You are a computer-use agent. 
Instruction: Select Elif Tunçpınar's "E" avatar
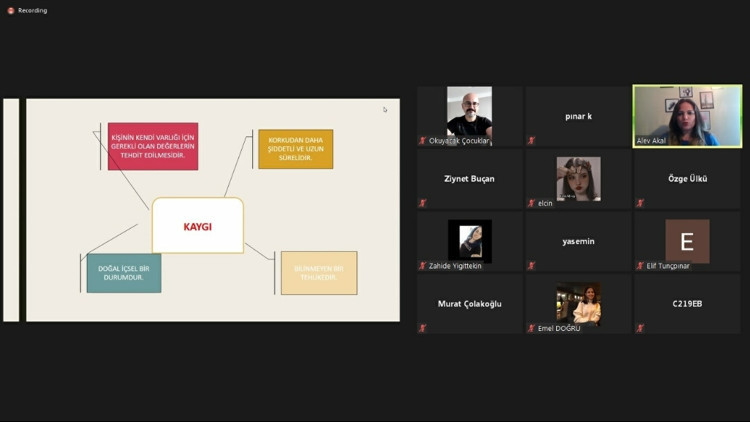click(687, 241)
